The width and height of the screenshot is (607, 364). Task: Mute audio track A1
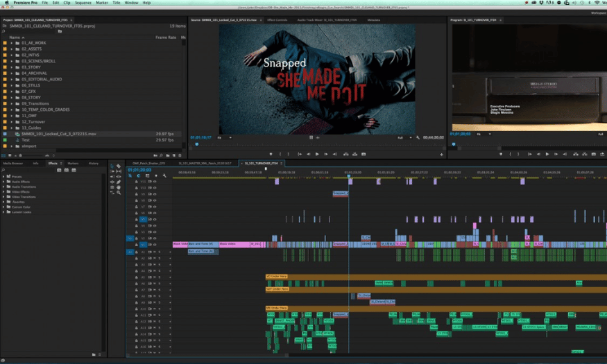[x=155, y=252]
